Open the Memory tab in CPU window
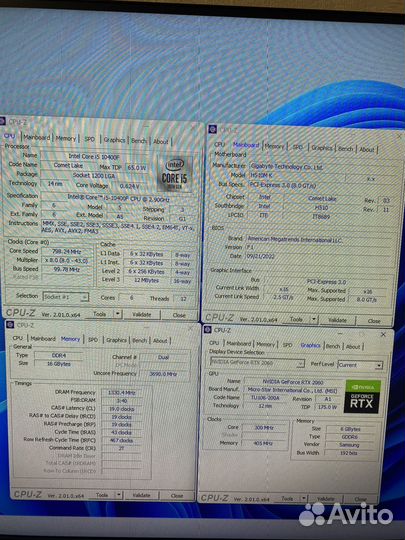 [65, 138]
